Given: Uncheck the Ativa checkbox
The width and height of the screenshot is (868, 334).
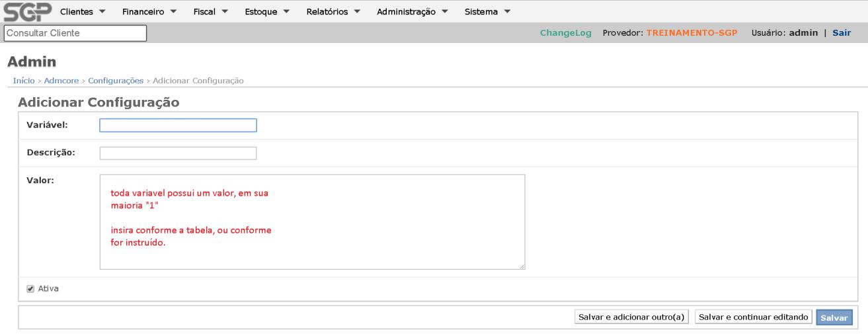Looking at the screenshot, I should click(x=30, y=289).
